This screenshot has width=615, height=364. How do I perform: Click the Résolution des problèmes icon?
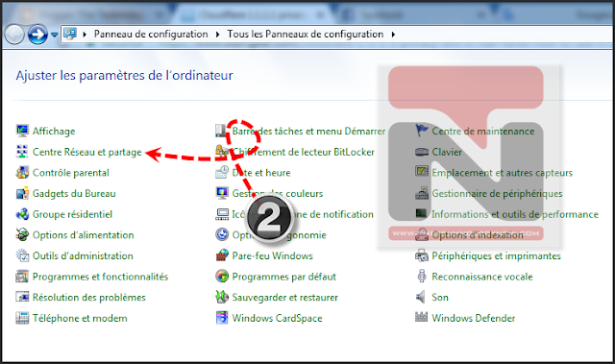click(x=22, y=297)
